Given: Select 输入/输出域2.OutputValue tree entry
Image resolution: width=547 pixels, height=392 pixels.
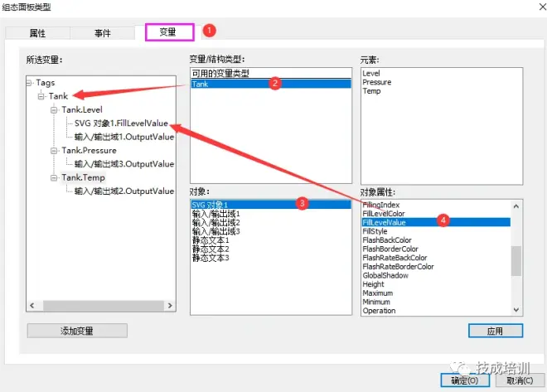Looking at the screenshot, I should pos(124,191).
